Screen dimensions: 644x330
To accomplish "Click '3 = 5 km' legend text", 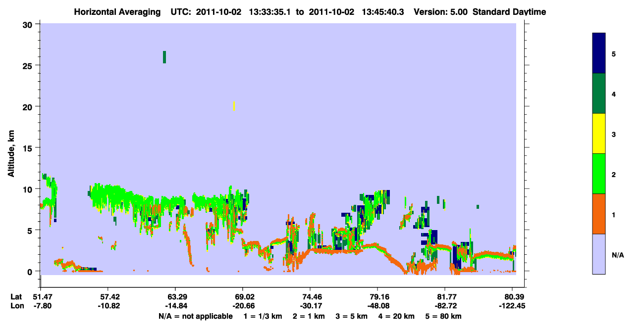I will tap(352, 316).
